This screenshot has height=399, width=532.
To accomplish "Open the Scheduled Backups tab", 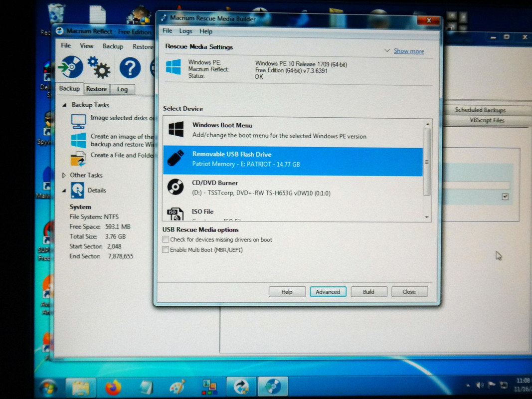I will point(480,110).
